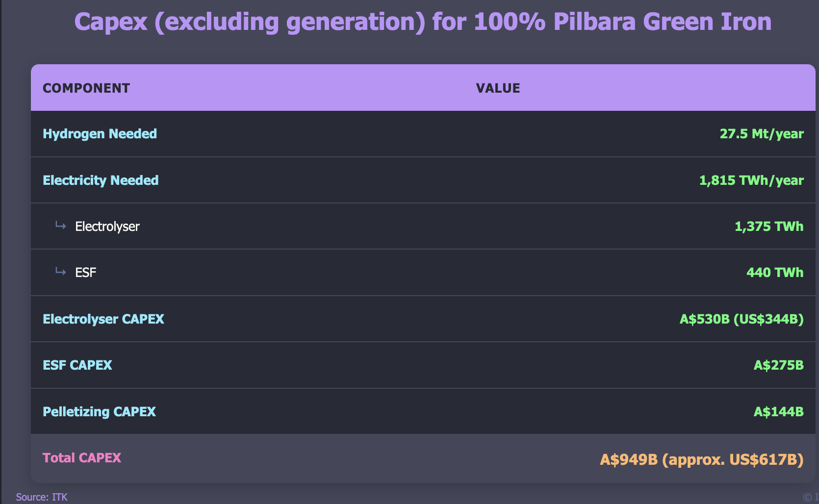
Task: Click the Source: ITK text
Action: [42, 497]
